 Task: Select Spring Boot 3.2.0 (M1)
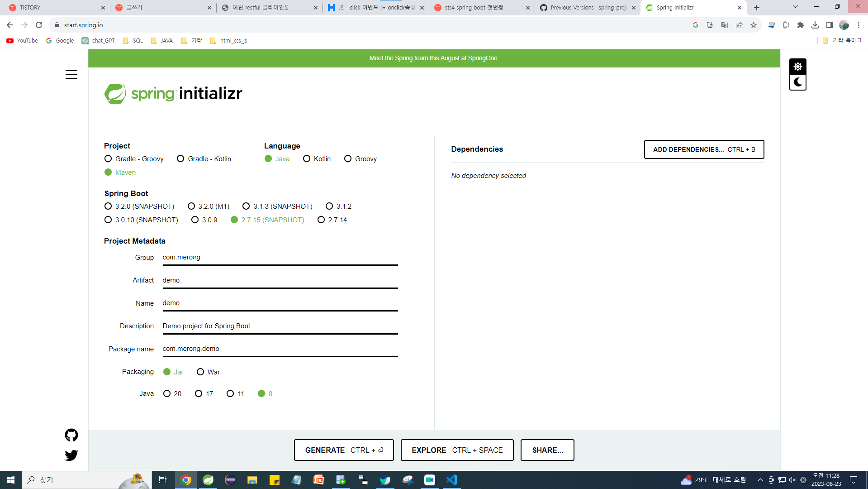coord(209,206)
